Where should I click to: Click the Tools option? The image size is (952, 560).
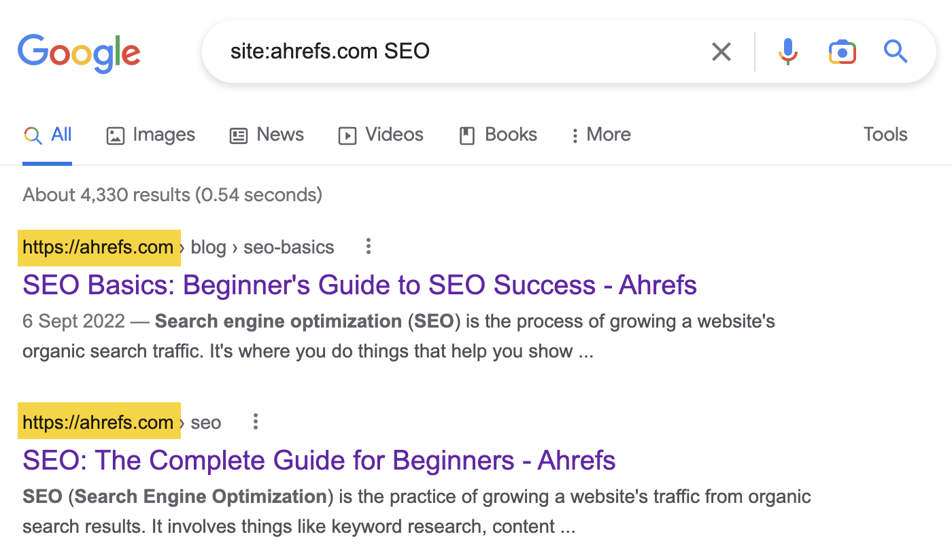point(885,135)
